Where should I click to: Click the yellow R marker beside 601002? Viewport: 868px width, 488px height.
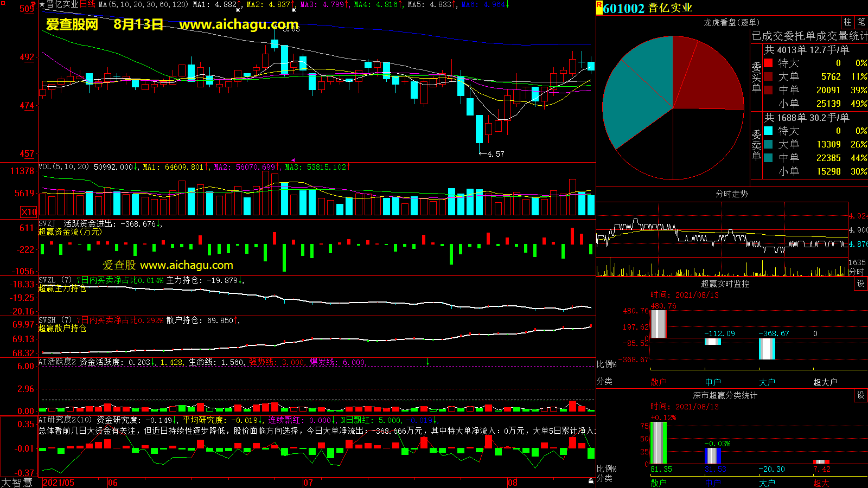[599, 8]
